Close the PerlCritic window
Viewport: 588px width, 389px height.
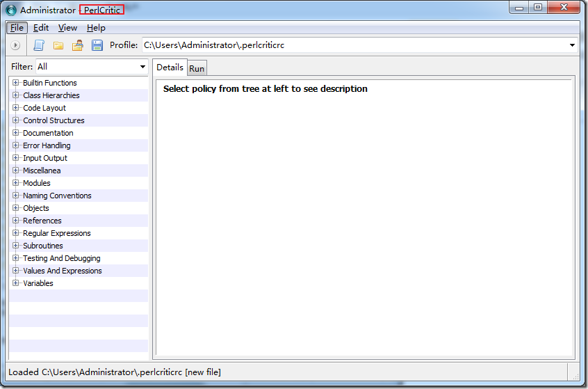(x=564, y=8)
